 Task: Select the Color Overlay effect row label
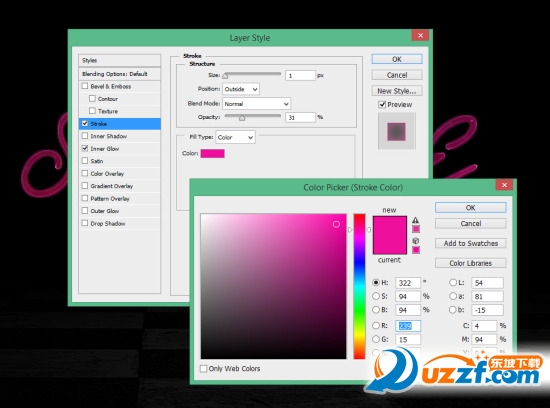[x=107, y=174]
